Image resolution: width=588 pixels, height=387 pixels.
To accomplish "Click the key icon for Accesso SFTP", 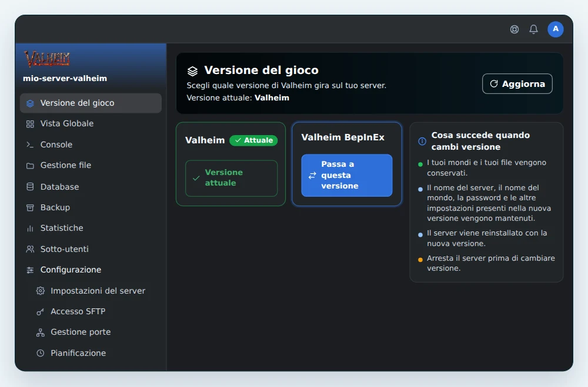I will coord(41,312).
